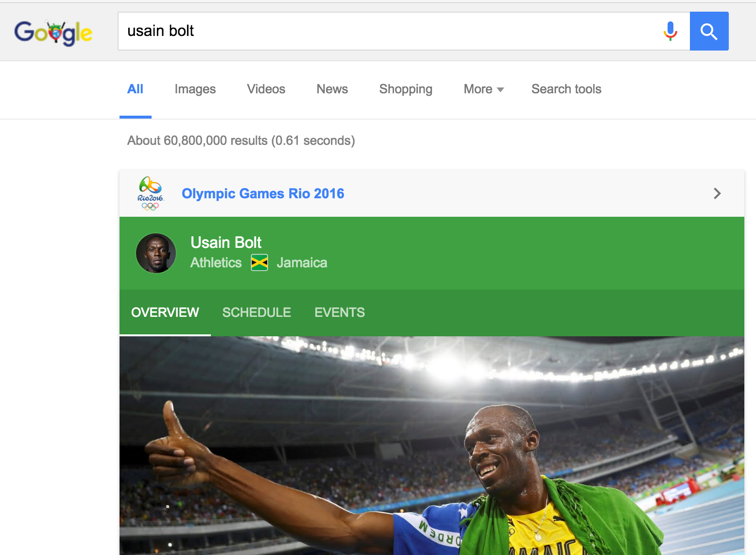Switch to the Images tab
The image size is (756, 555).
click(x=195, y=89)
